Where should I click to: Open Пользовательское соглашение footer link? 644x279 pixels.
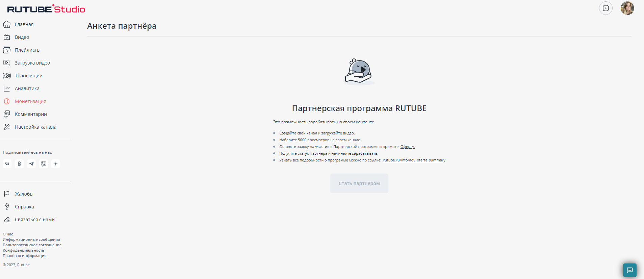pos(32,245)
